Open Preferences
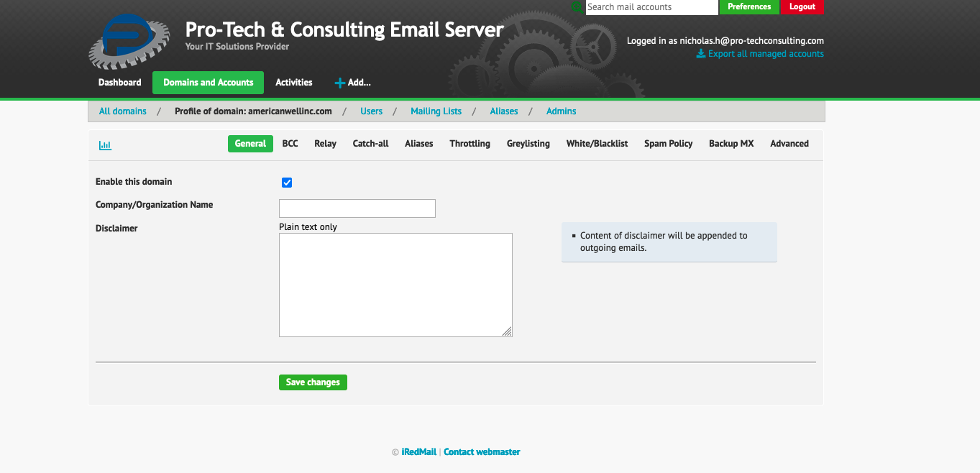The width and height of the screenshot is (980, 473). pyautogui.click(x=749, y=7)
